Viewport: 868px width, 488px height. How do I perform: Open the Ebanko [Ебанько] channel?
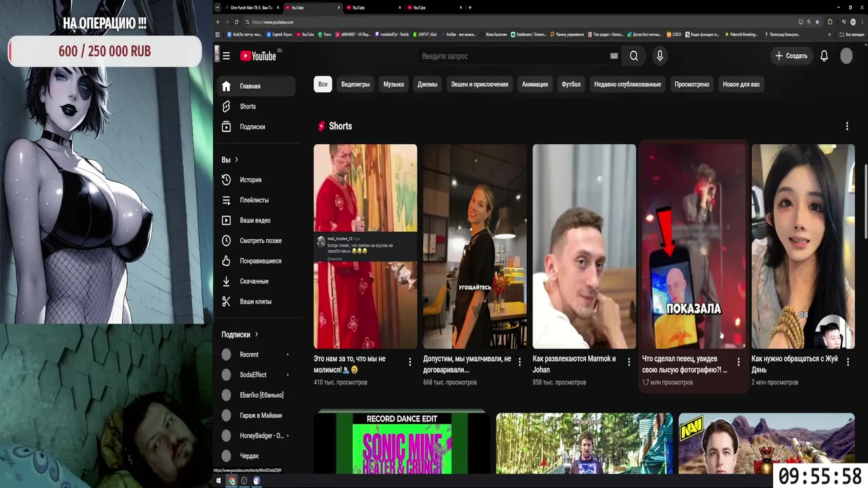[x=257, y=395]
